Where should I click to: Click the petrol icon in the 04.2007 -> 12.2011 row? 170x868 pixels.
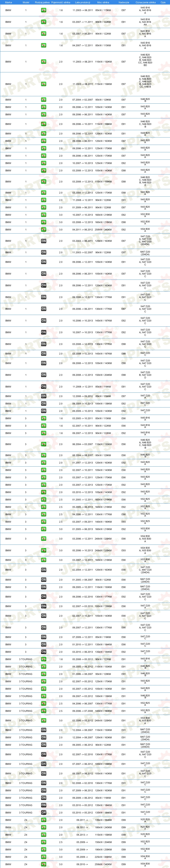(43, 45)
